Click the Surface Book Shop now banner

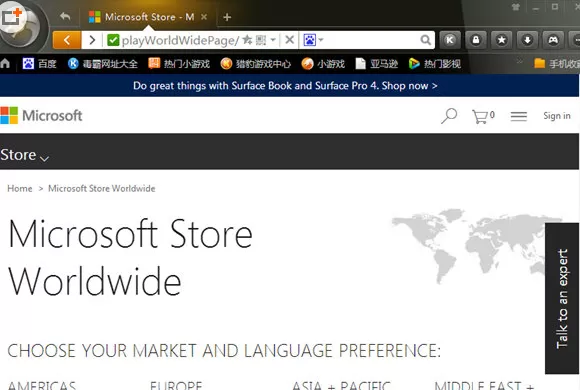[285, 86]
